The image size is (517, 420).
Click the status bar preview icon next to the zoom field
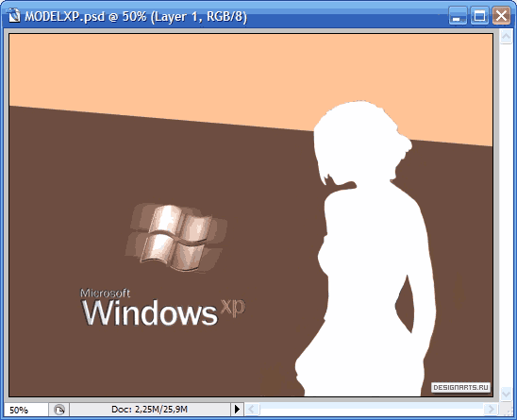(59, 410)
